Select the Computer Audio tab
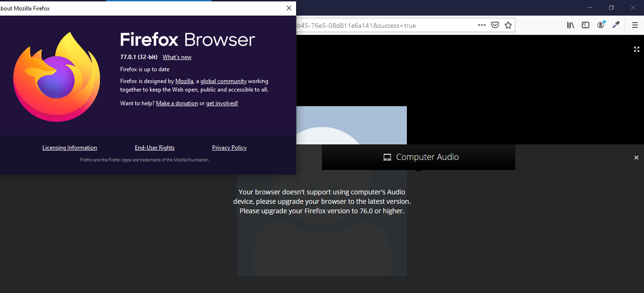 [419, 157]
